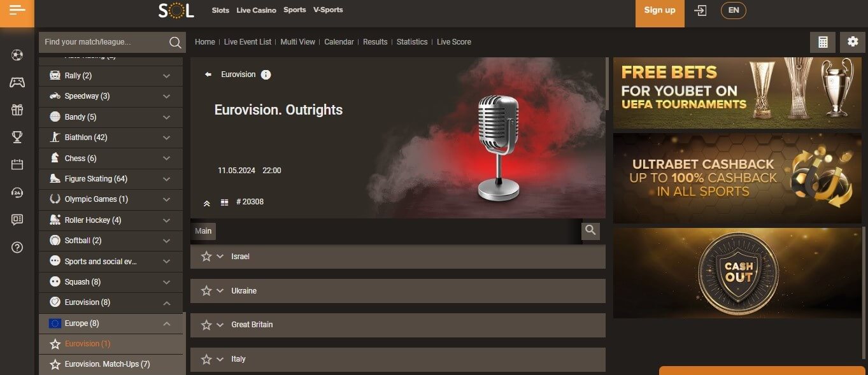Expand the Bandy (5) chevron
868x375 pixels.
tap(166, 117)
